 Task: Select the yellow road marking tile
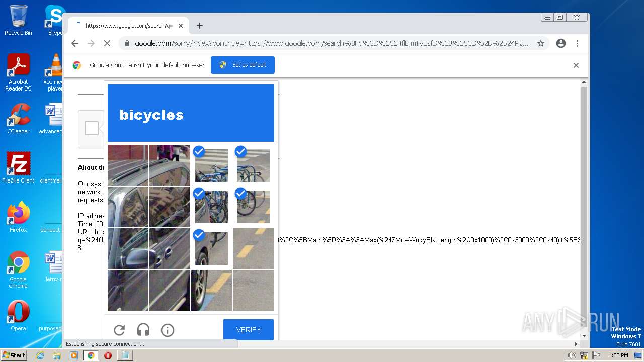(x=253, y=248)
